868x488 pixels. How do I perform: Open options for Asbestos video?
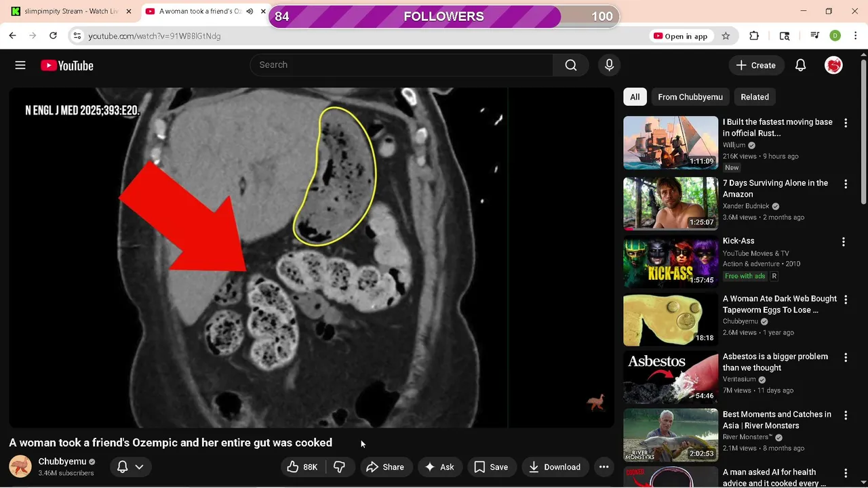(x=846, y=358)
